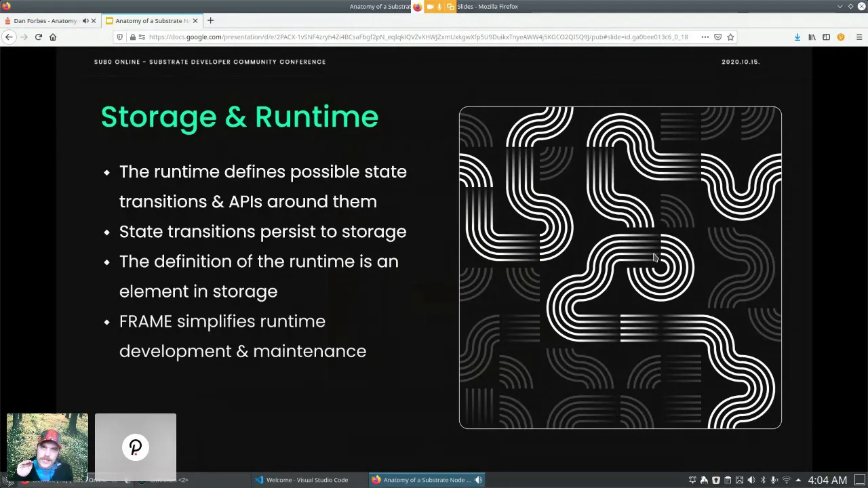This screenshot has width=868, height=488.
Task: Mute audio from Firefox taskbar entry speaker
Action: point(479,480)
